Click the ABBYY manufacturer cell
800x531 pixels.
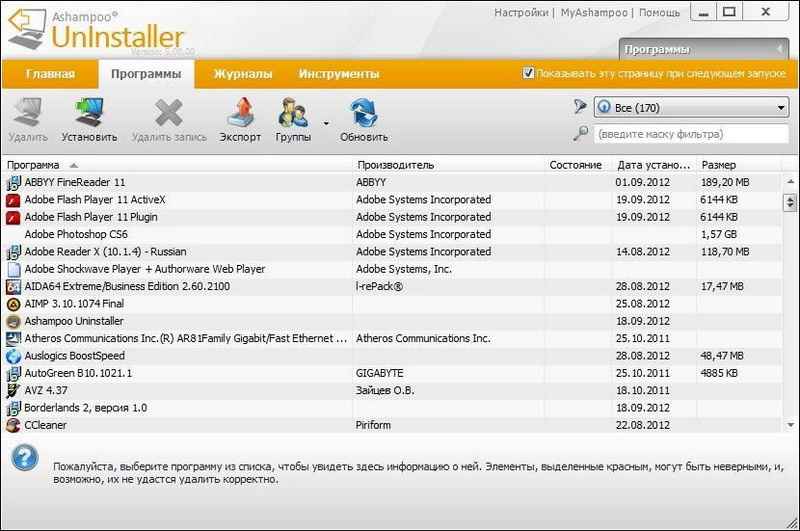click(x=371, y=182)
